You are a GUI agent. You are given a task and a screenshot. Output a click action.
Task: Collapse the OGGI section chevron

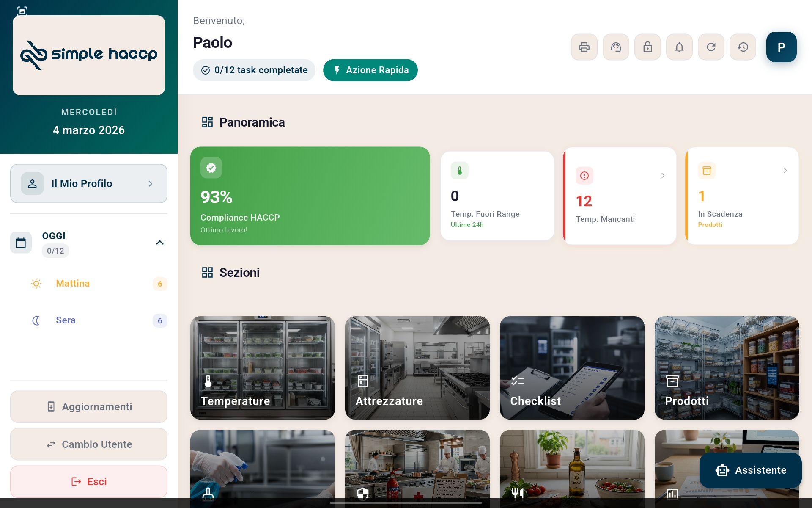[160, 243]
